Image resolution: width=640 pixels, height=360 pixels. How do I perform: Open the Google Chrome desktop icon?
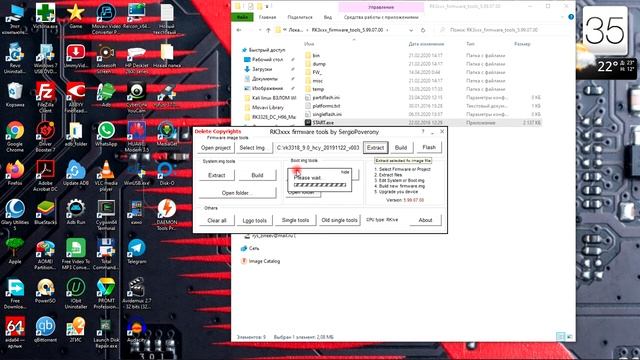pyautogui.click(x=15, y=136)
